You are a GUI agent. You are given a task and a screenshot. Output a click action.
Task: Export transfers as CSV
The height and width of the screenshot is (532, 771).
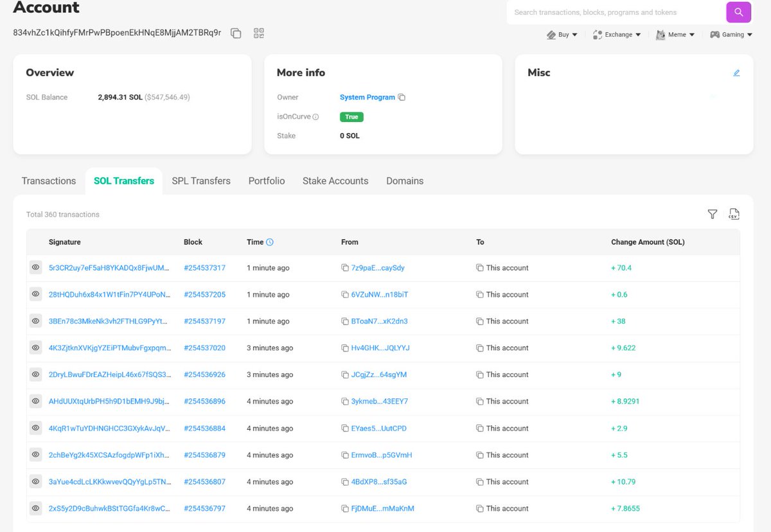[x=734, y=214]
